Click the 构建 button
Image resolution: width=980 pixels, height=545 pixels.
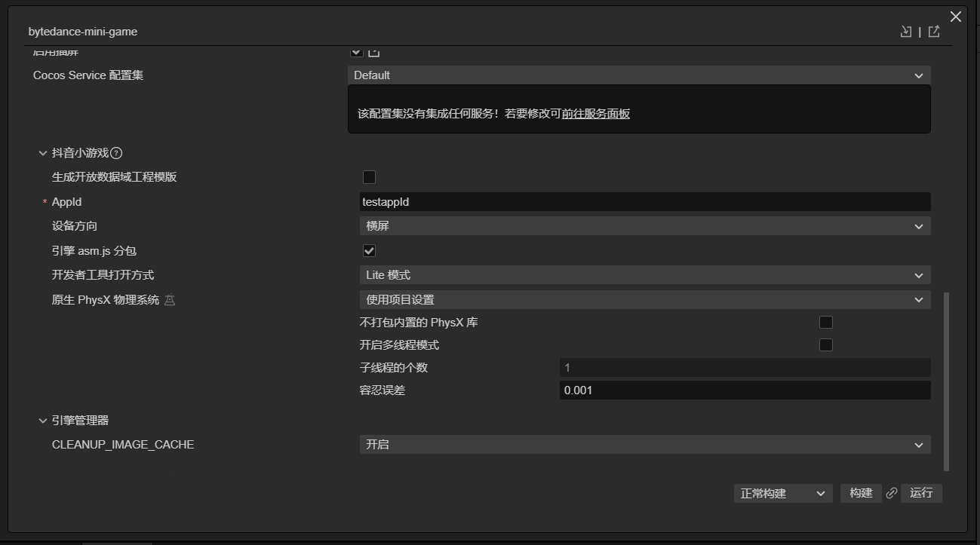tap(861, 493)
